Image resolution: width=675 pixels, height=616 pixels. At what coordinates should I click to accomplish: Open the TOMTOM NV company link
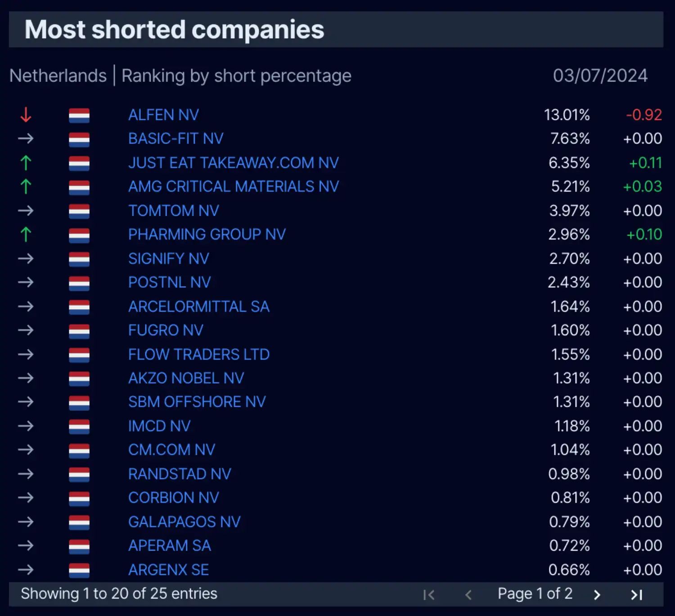174,211
